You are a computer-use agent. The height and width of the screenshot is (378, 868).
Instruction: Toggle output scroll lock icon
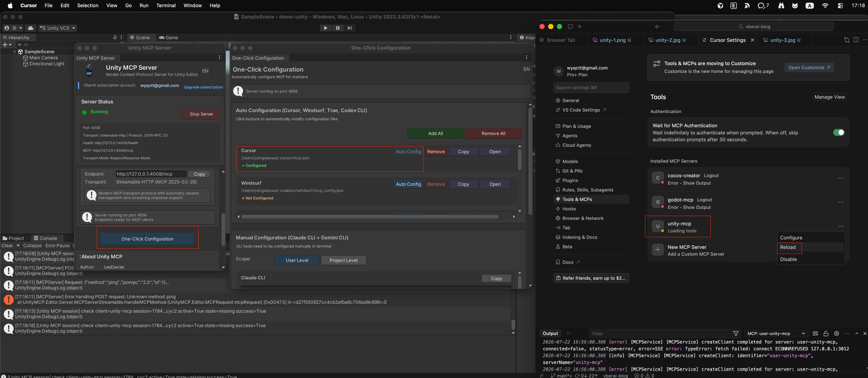click(x=826, y=333)
